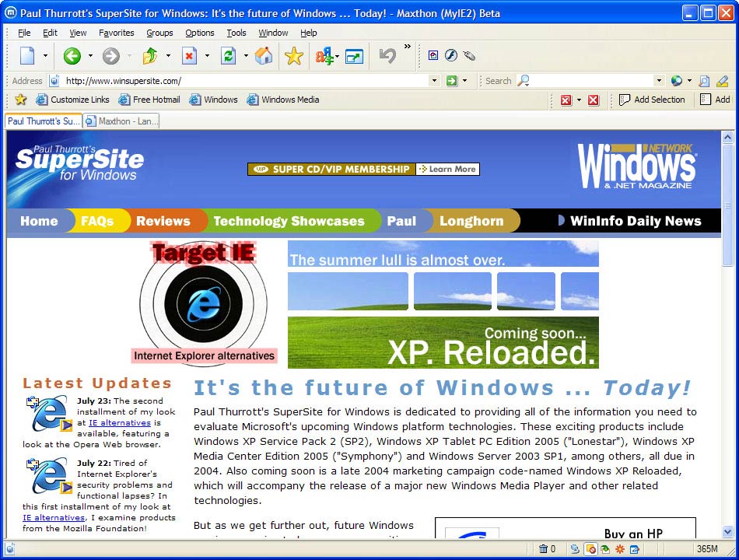
Task: Click the green Go arrow button
Action: [451, 81]
